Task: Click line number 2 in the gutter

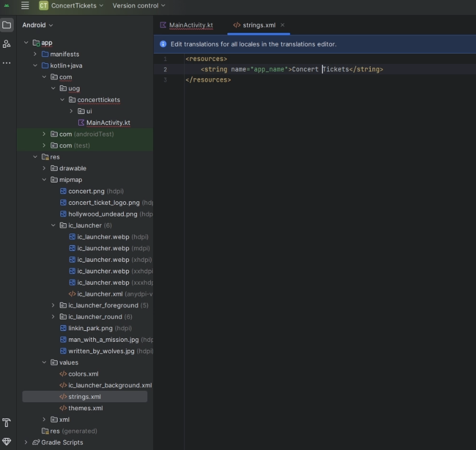Action: [x=165, y=70]
